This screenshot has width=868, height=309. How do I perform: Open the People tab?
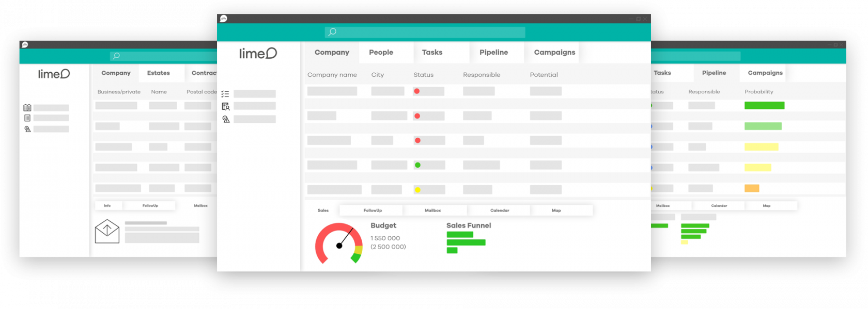tap(381, 52)
